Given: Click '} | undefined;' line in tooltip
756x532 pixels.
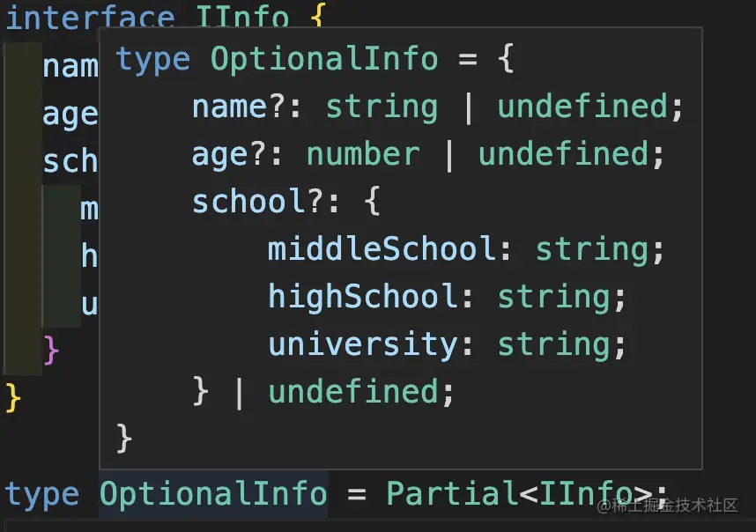Looking at the screenshot, I should tap(323, 392).
